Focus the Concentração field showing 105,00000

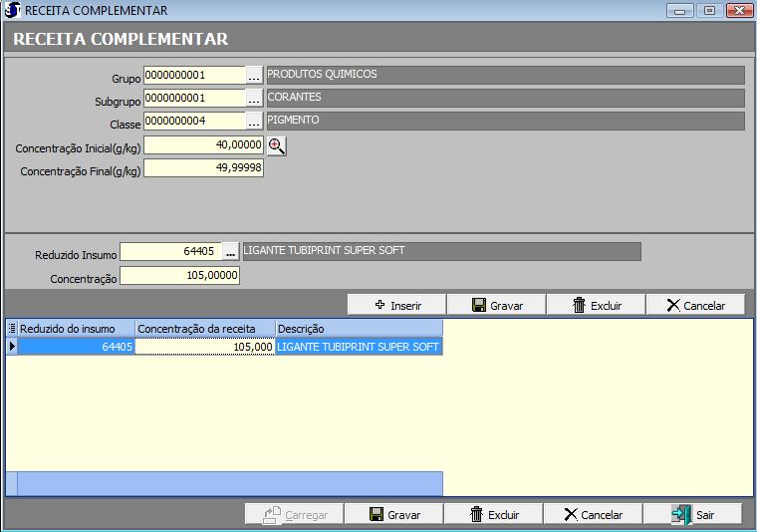179,276
